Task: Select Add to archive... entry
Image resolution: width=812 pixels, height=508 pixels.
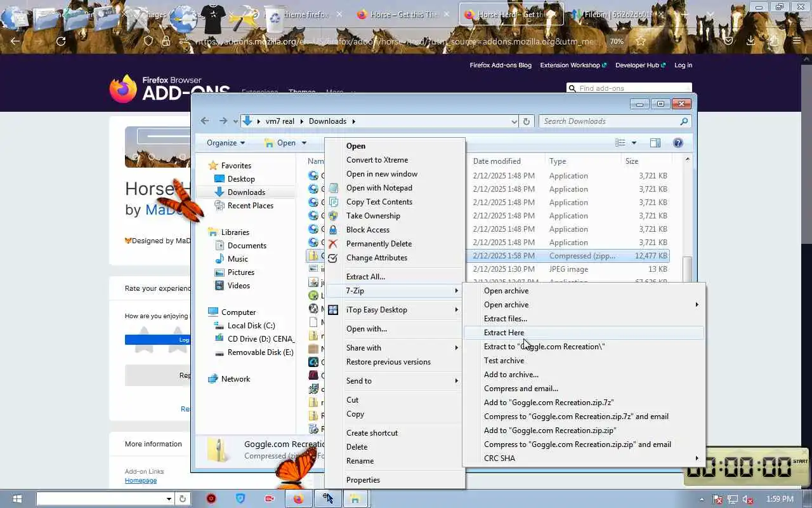Action: pos(584,375)
